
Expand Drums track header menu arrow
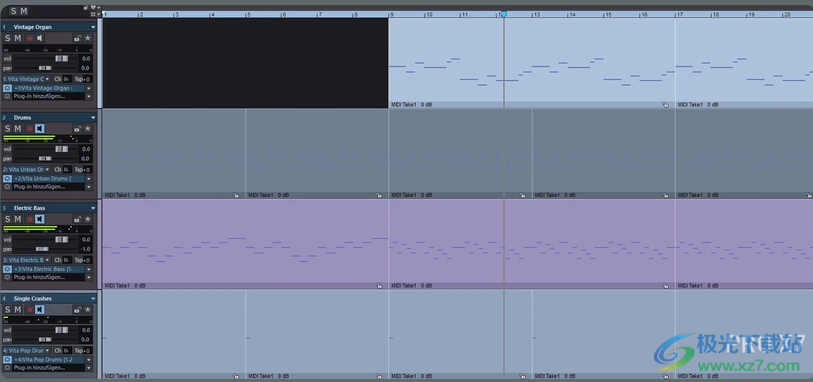[93, 118]
